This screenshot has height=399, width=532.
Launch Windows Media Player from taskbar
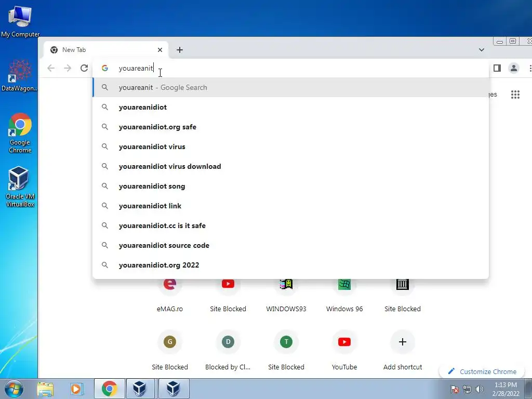point(76,389)
